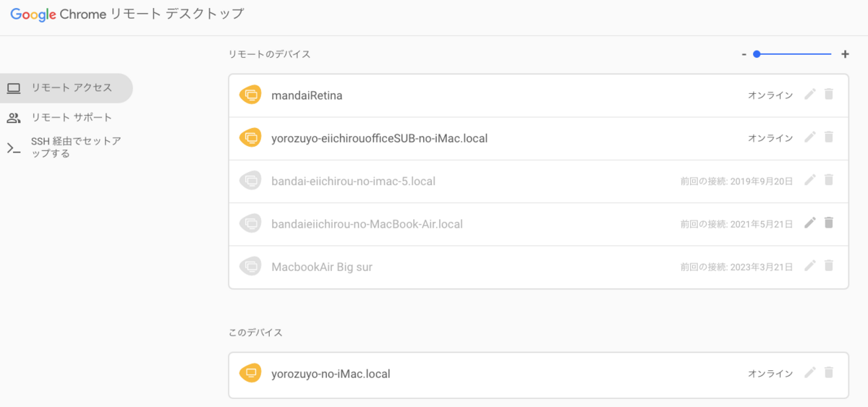Click オンライン status of yorozuyo-eiichirouofficeSUB-no-iMac.local
The height and width of the screenshot is (407, 868).
click(x=770, y=138)
